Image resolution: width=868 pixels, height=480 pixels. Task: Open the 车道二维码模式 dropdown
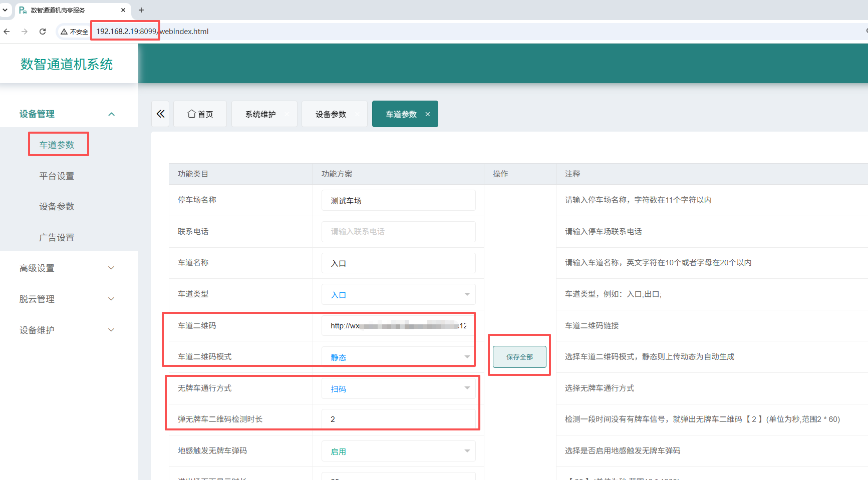click(x=399, y=357)
